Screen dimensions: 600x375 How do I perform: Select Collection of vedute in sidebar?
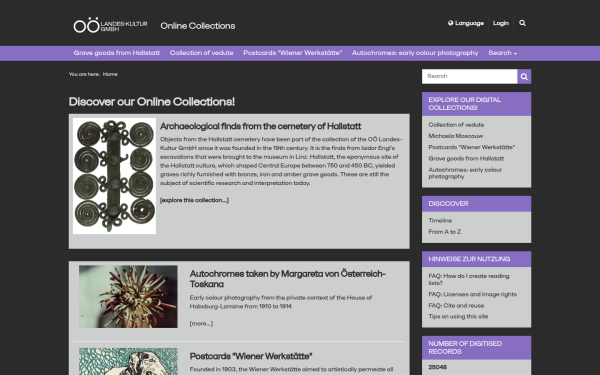coord(456,125)
